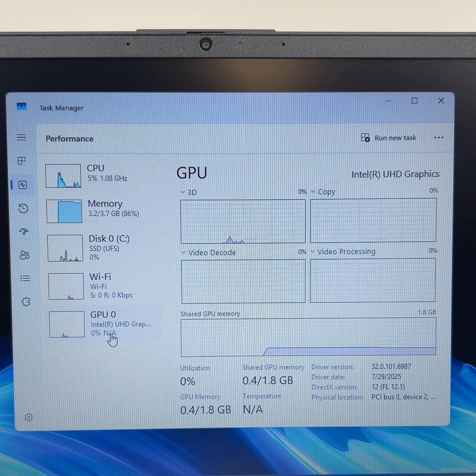Open the Users page icon
Viewport: 476px width, 476px height.
click(25, 255)
